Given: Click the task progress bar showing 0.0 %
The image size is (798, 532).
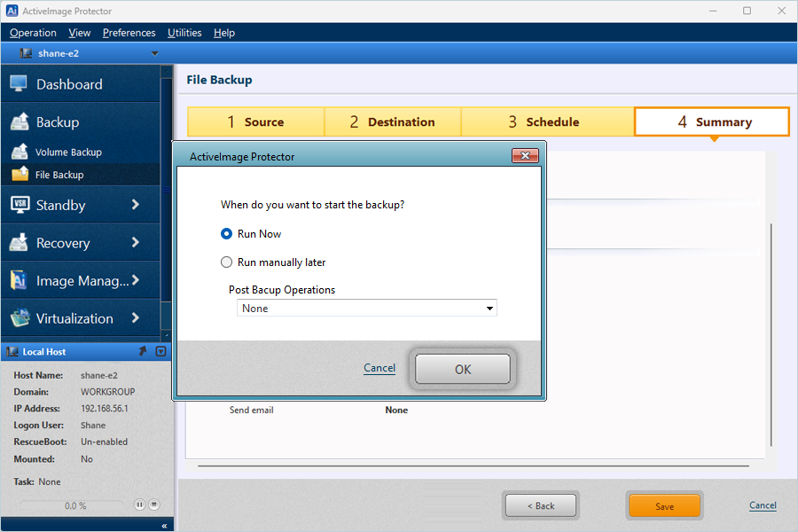Looking at the screenshot, I should point(73,505).
